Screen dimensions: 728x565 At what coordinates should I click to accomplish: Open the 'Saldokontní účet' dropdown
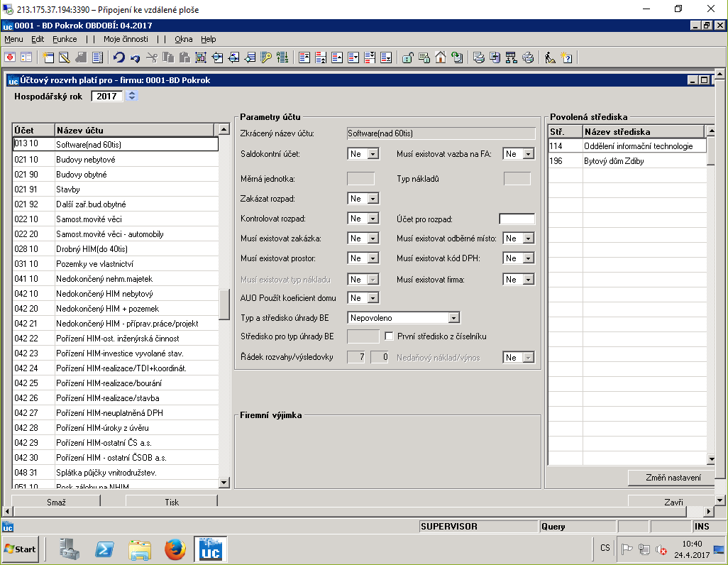point(373,154)
